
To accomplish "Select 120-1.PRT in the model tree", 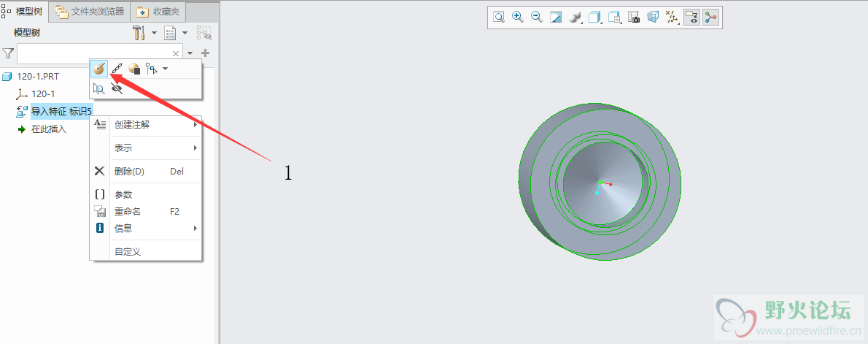I will (38, 77).
